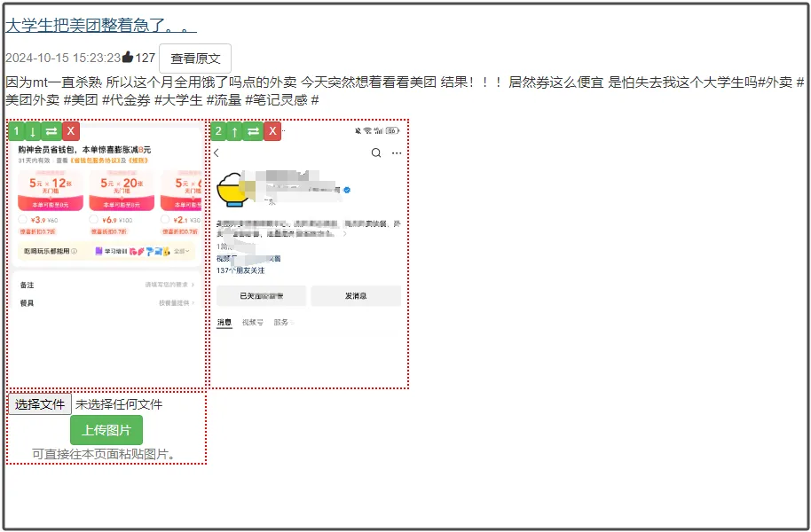Click the #代金券 hashtag in the post

[x=126, y=100]
